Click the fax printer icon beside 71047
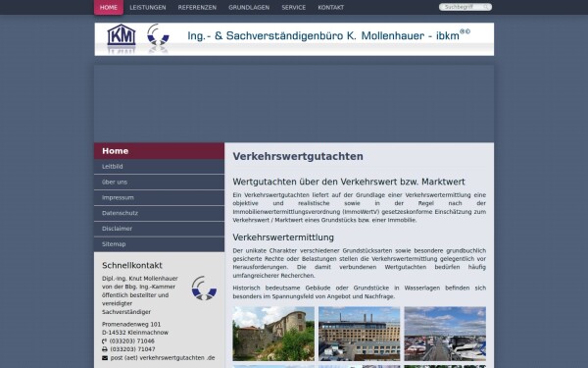 coord(105,349)
